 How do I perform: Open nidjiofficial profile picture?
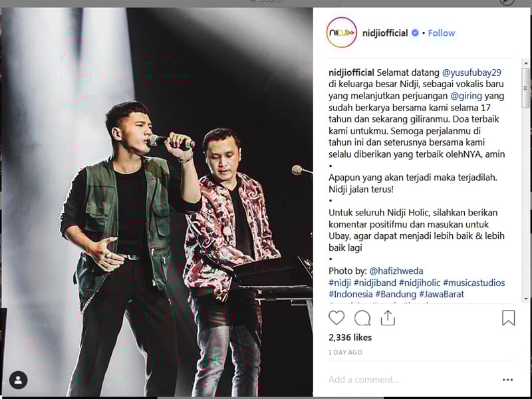(341, 33)
